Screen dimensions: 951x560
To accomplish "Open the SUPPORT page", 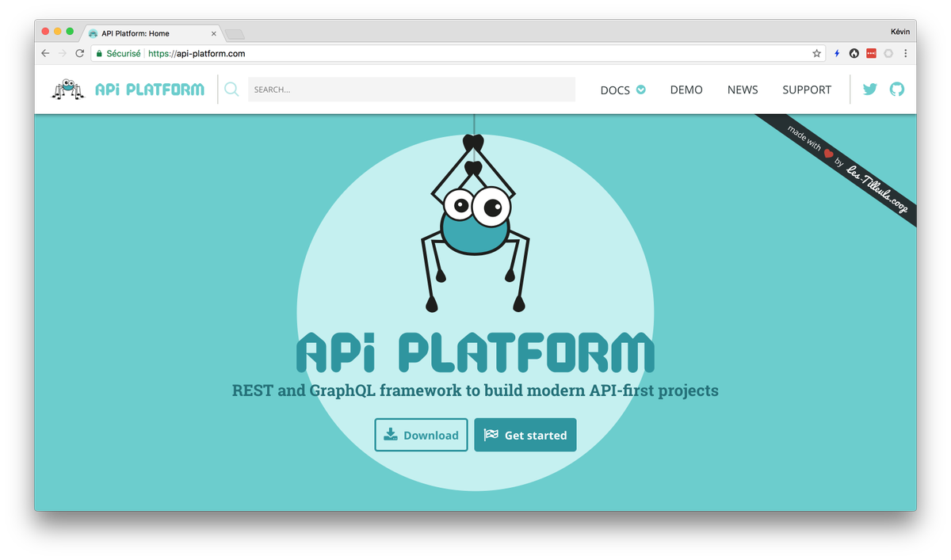I will pyautogui.click(x=807, y=90).
